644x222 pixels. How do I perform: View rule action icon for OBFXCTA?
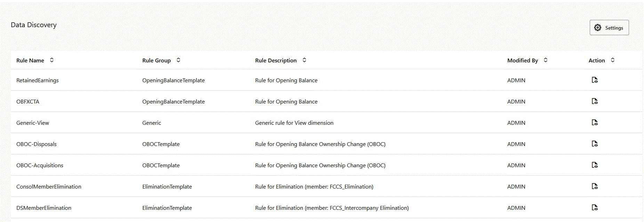[x=595, y=101]
